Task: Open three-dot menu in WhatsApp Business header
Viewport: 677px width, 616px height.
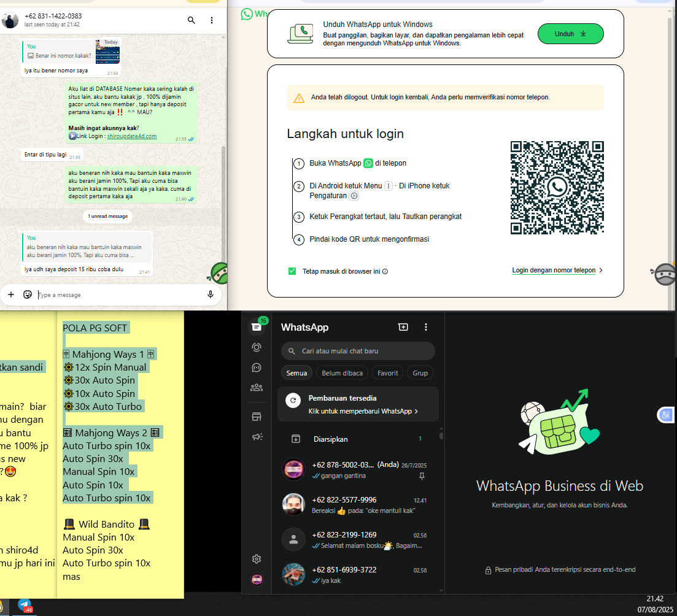Action: pyautogui.click(x=426, y=327)
